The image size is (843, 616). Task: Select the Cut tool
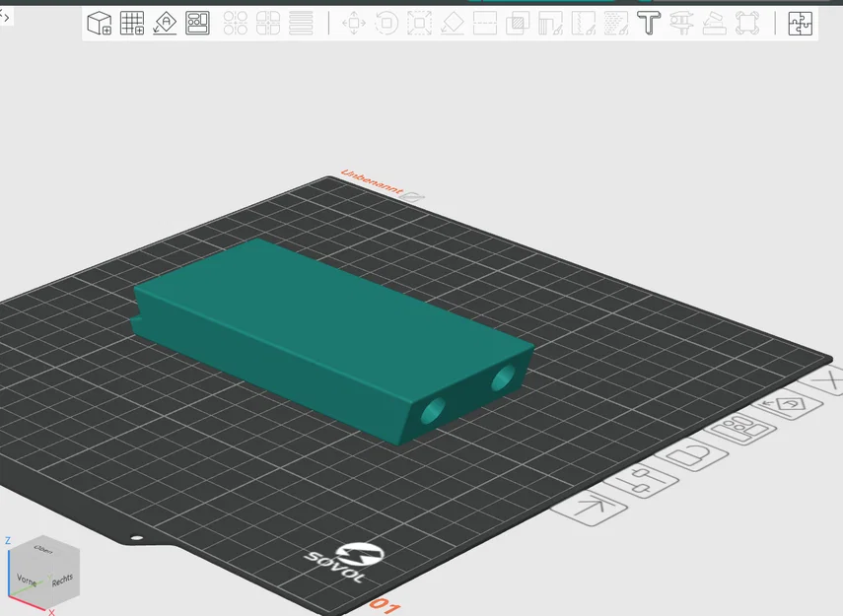click(x=485, y=23)
